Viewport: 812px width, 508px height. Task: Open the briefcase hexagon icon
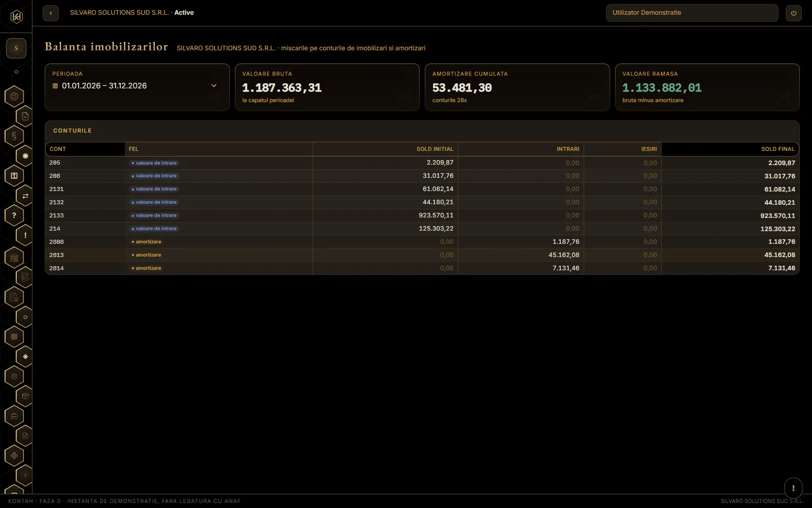coord(14,416)
